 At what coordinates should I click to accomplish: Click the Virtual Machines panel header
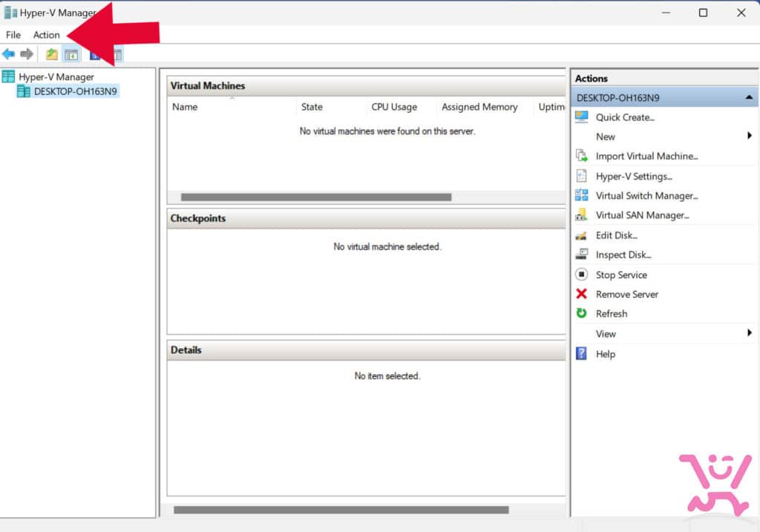coord(367,86)
